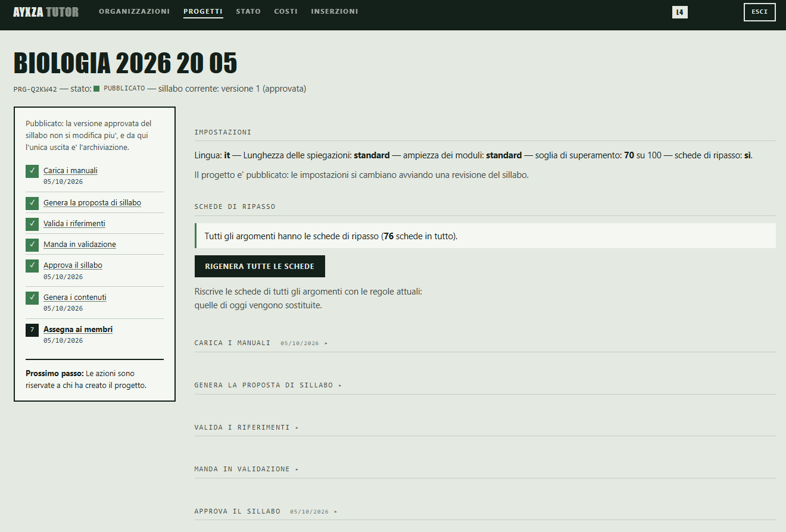Click the checkmark next to Genera la proposta di sillabo
Viewport: 786px width, 532px height.
pos(32,203)
